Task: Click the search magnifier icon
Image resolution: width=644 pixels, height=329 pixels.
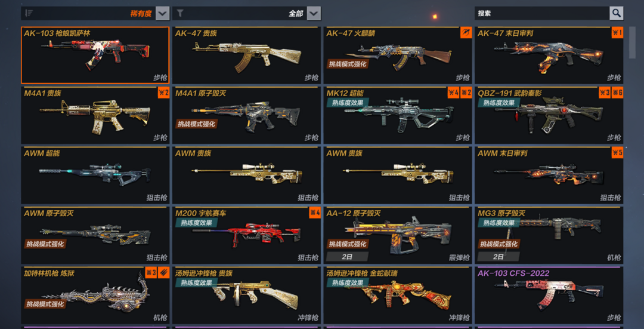Action: pyautogui.click(x=616, y=13)
